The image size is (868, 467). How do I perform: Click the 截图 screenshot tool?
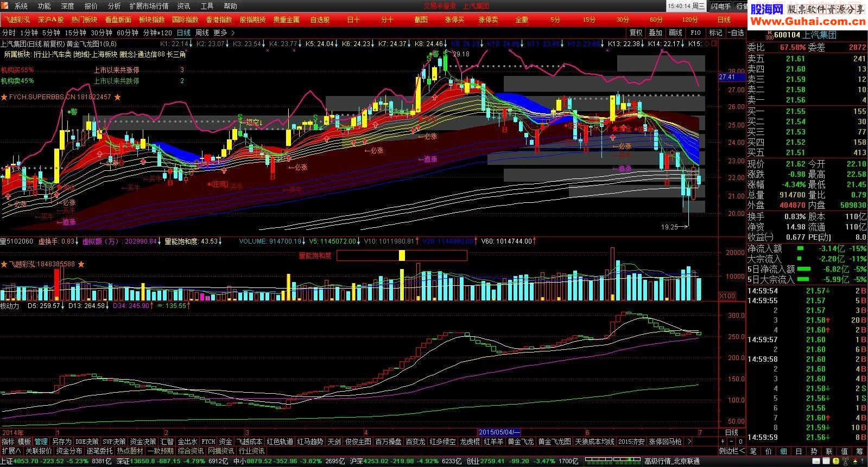pyautogui.click(x=421, y=20)
